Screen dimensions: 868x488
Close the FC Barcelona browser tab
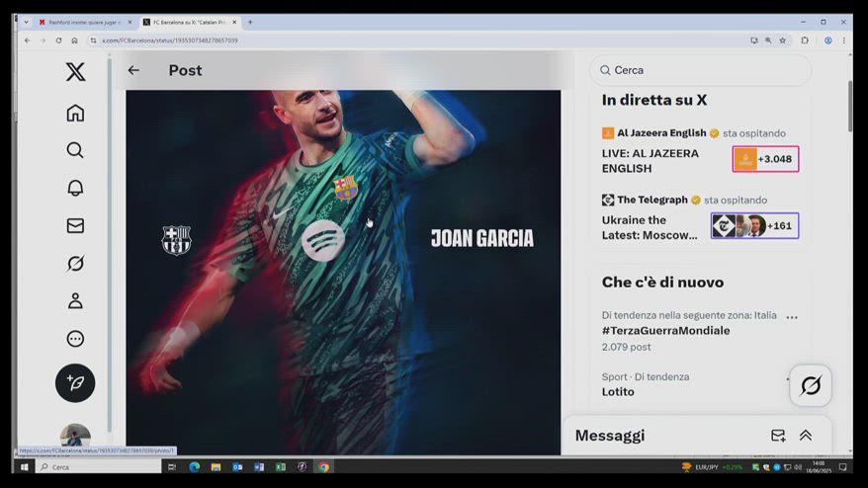click(234, 22)
